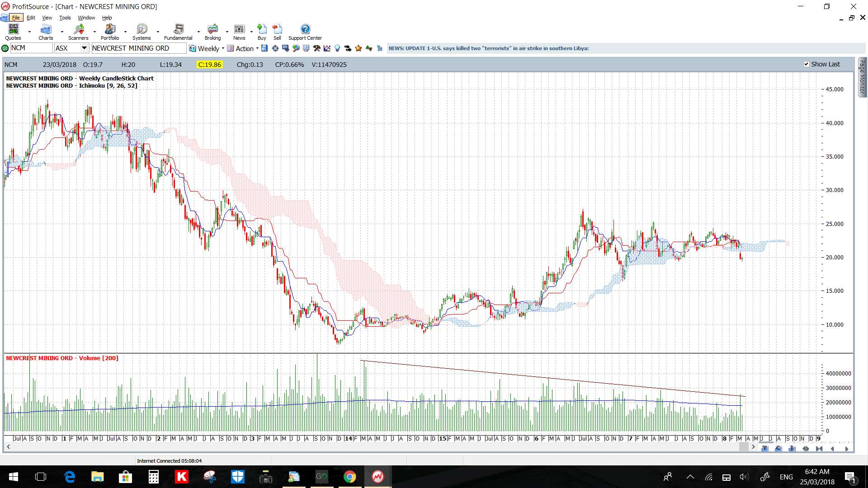
Task: Open the Window menu
Action: click(86, 18)
